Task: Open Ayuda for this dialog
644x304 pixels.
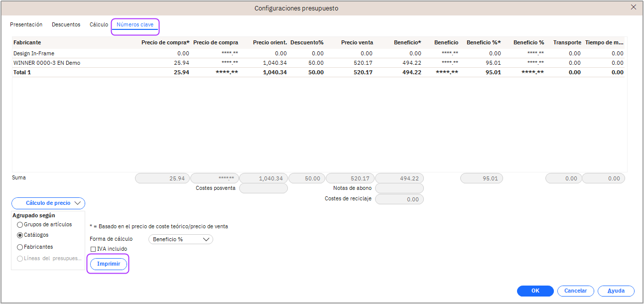Action: pyautogui.click(x=616, y=291)
